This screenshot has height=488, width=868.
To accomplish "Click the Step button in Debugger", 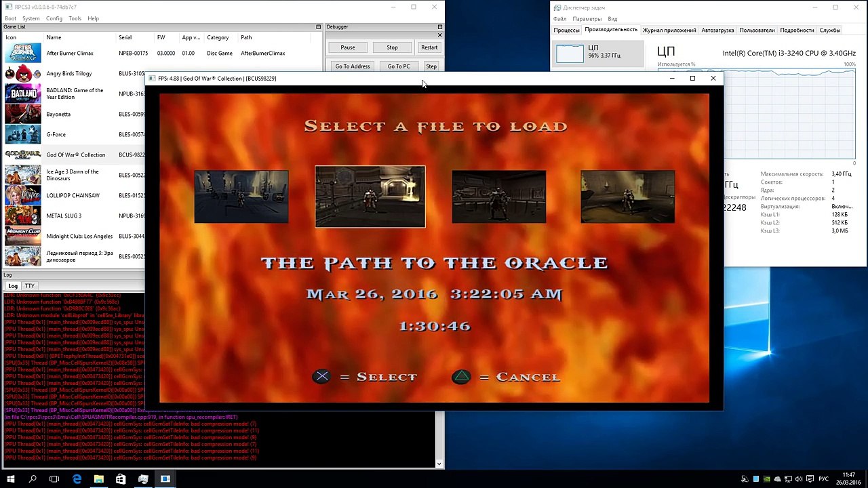I will click(431, 66).
